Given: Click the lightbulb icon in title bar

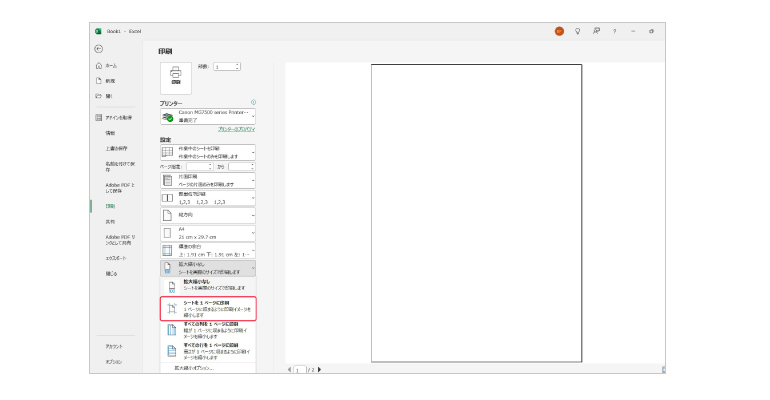Looking at the screenshot, I should point(578,31).
